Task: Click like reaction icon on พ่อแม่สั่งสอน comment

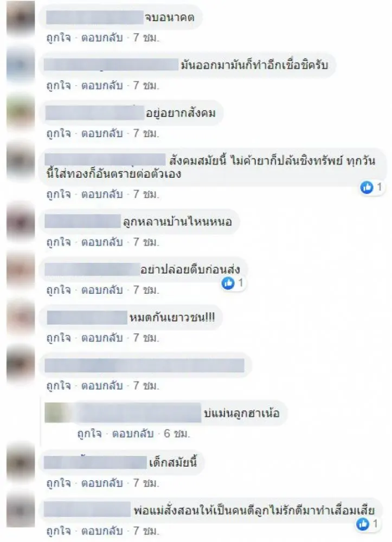Action: pos(363,524)
